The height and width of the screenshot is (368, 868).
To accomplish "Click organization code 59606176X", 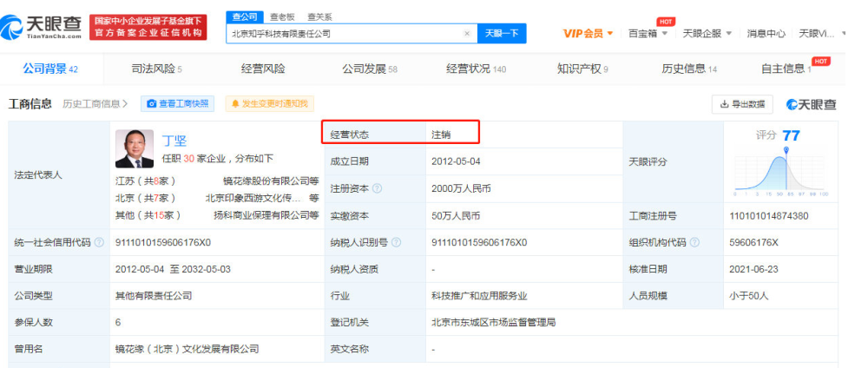I will 754,242.
